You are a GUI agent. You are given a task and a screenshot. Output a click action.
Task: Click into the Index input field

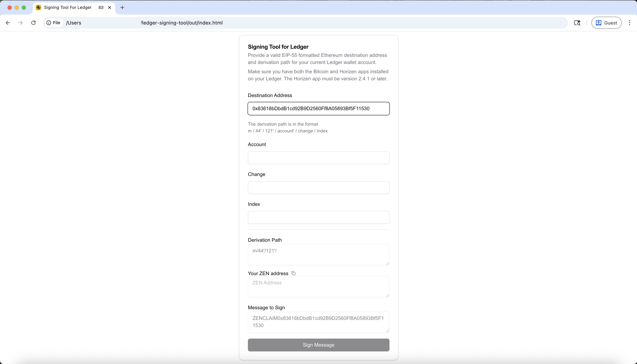318,217
